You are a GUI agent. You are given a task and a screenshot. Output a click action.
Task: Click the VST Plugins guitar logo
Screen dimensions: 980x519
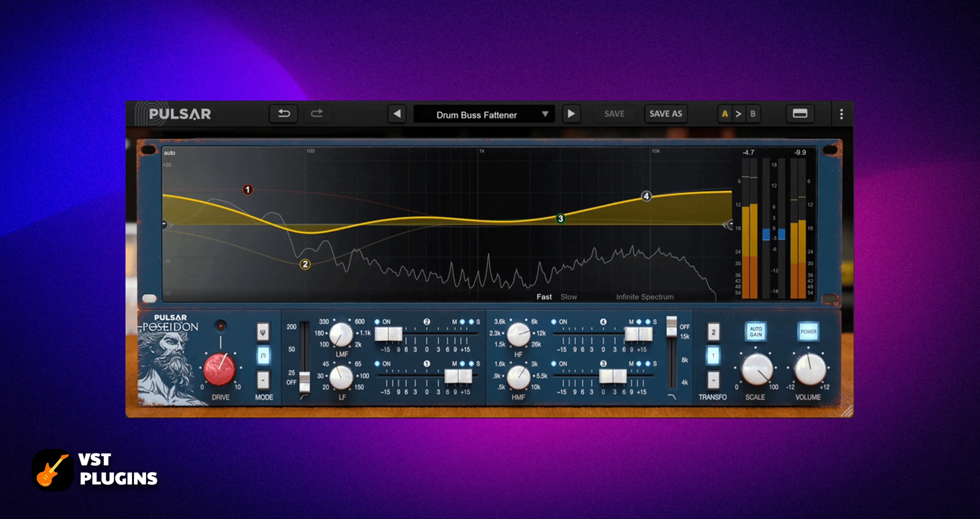click(53, 470)
